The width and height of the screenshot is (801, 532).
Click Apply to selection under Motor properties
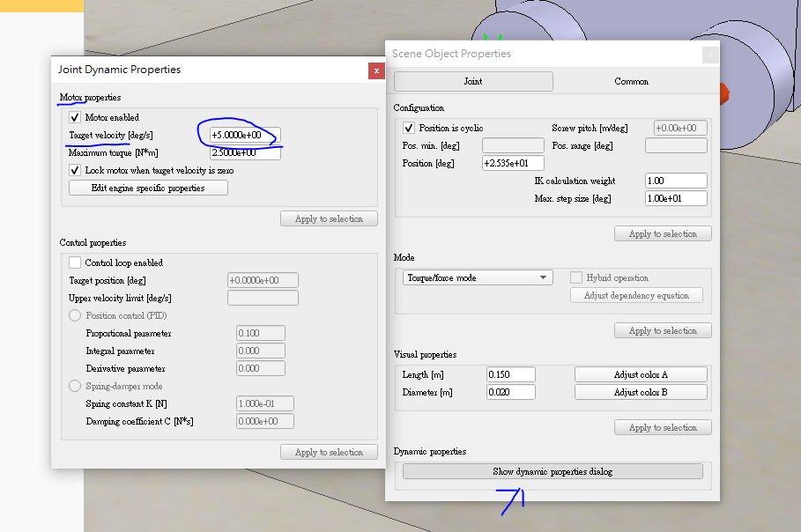click(329, 218)
